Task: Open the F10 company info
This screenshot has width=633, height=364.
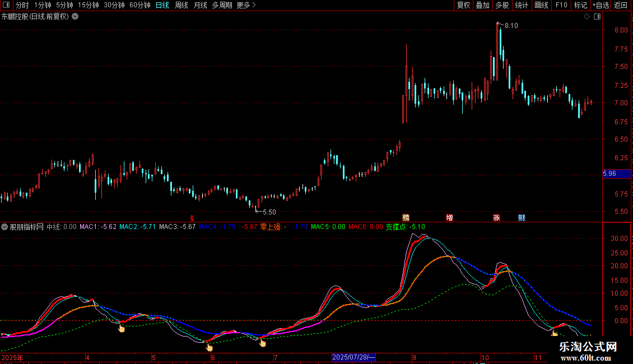Action: pos(561,5)
